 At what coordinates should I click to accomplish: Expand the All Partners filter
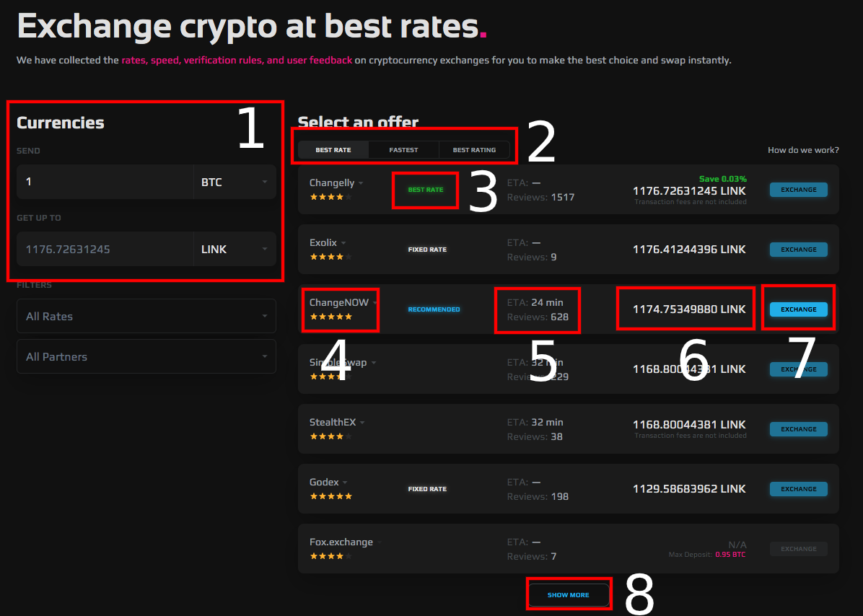tap(146, 357)
